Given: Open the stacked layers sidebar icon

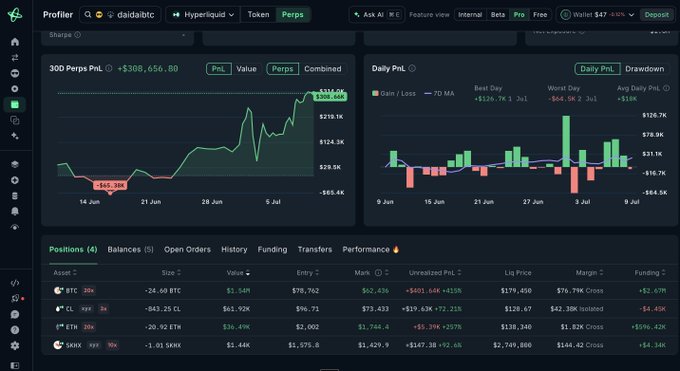Looking at the screenshot, I should click(15, 164).
